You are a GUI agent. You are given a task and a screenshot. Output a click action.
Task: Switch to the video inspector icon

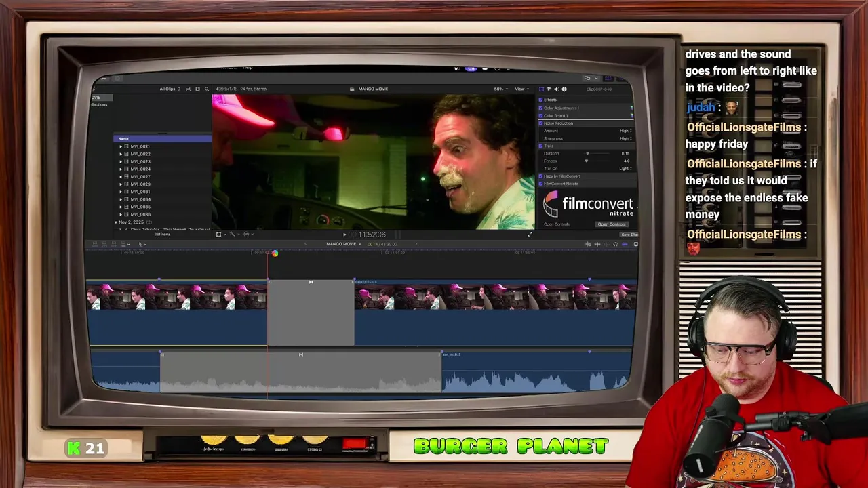click(542, 89)
